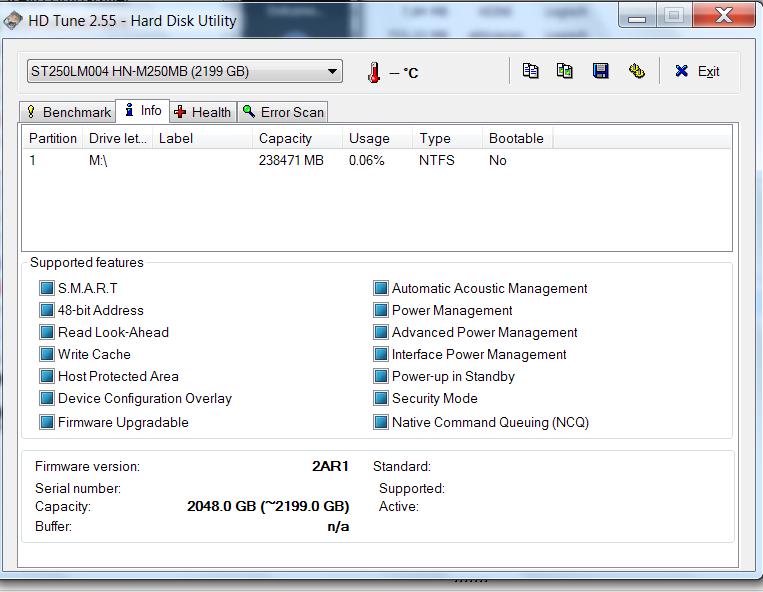
Task: Click the capacity value 2048.0 GB
Action: pos(268,506)
